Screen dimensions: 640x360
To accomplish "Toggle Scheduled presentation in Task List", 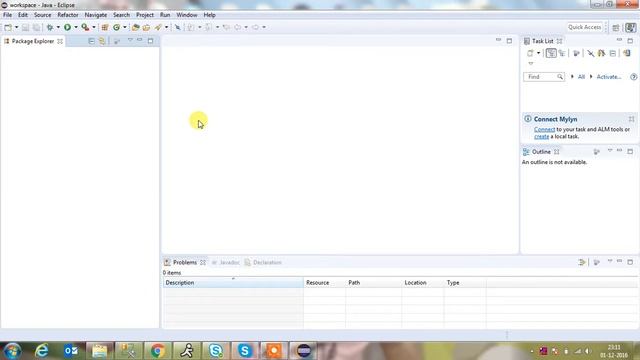I will 562,53.
